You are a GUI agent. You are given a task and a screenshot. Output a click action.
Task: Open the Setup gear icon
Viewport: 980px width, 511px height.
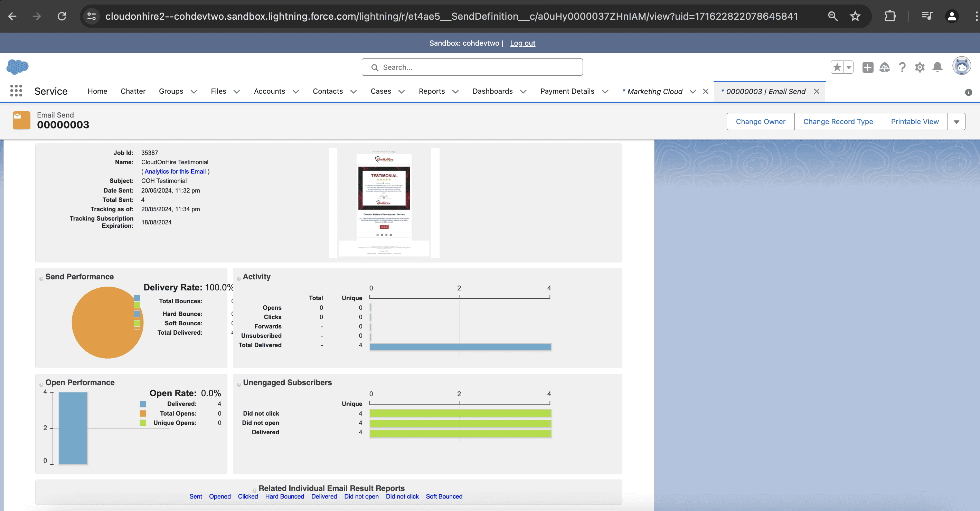pyautogui.click(x=920, y=67)
